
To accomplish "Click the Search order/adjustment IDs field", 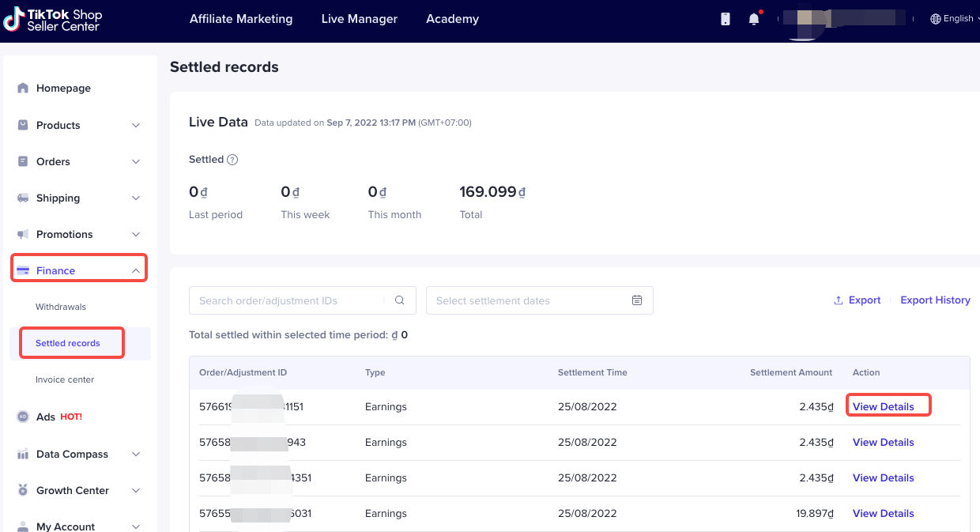I will pyautogui.click(x=289, y=300).
